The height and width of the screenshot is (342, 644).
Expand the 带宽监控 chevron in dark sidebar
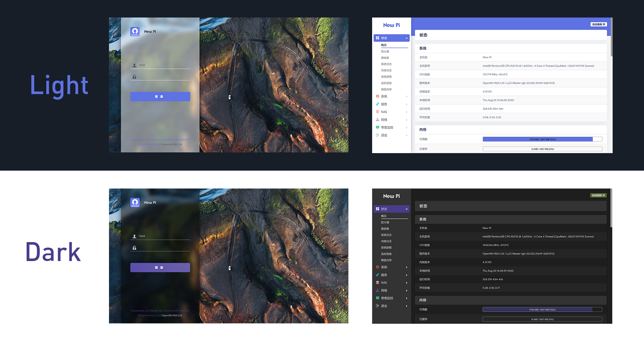click(x=407, y=298)
